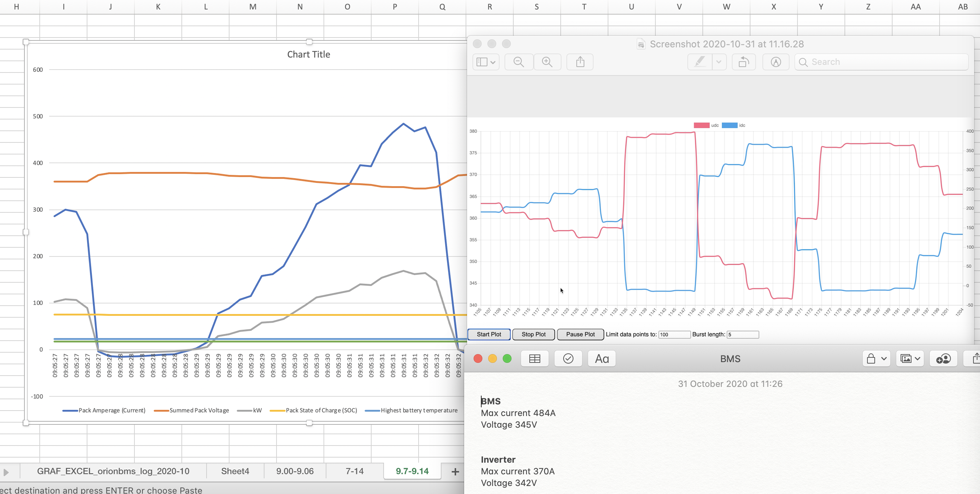Click add people collaboration icon in Notes

(x=943, y=358)
